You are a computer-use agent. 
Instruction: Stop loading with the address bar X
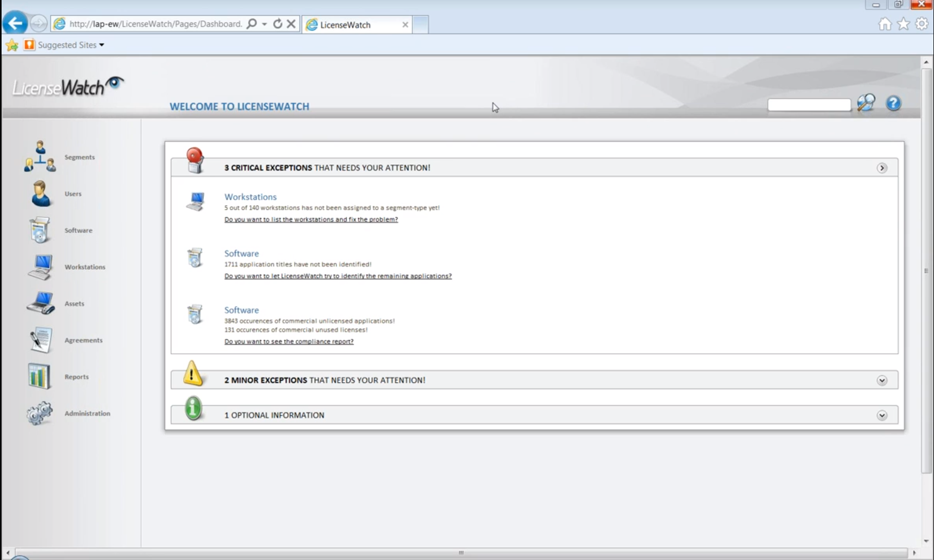click(291, 23)
